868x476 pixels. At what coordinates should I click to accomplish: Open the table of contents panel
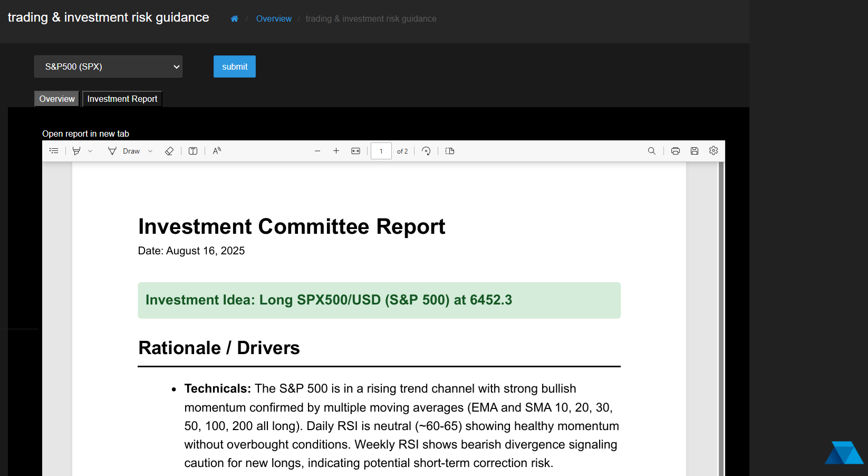pos(53,151)
